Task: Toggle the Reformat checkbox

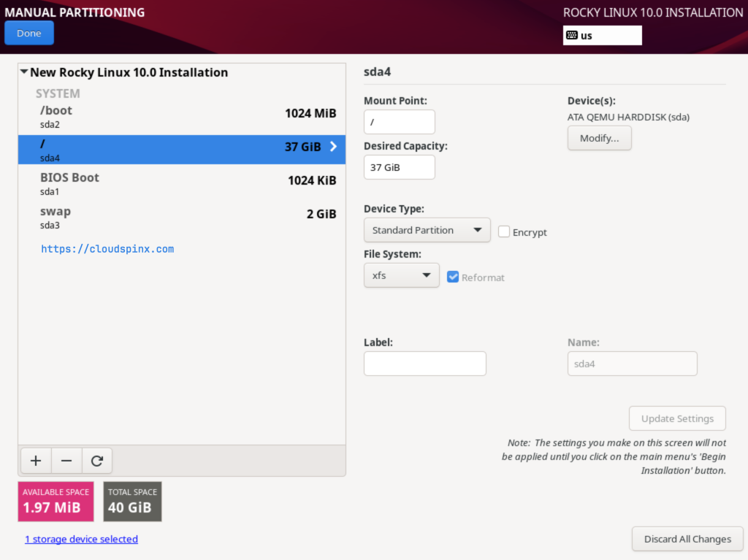Action: 453,277
